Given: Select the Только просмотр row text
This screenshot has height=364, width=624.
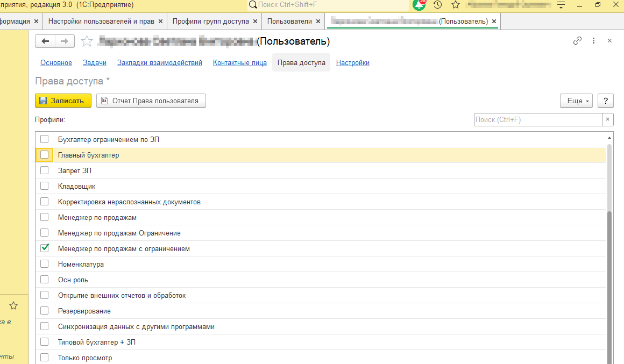Looking at the screenshot, I should point(85,358).
